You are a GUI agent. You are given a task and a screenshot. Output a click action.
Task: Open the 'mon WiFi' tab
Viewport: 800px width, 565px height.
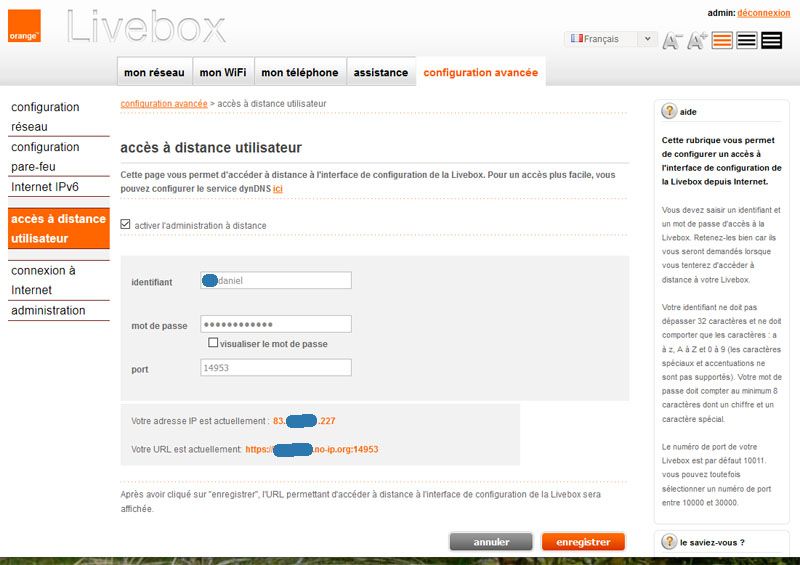pyautogui.click(x=223, y=72)
